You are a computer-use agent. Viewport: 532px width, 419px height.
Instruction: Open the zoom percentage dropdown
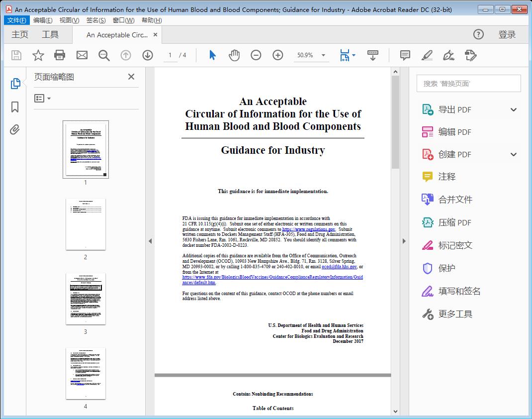click(x=323, y=55)
